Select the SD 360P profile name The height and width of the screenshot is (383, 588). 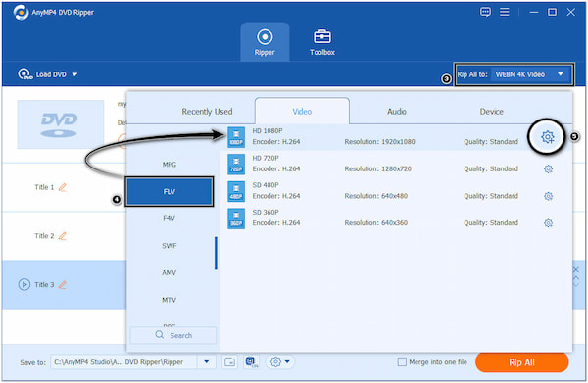pos(266,213)
